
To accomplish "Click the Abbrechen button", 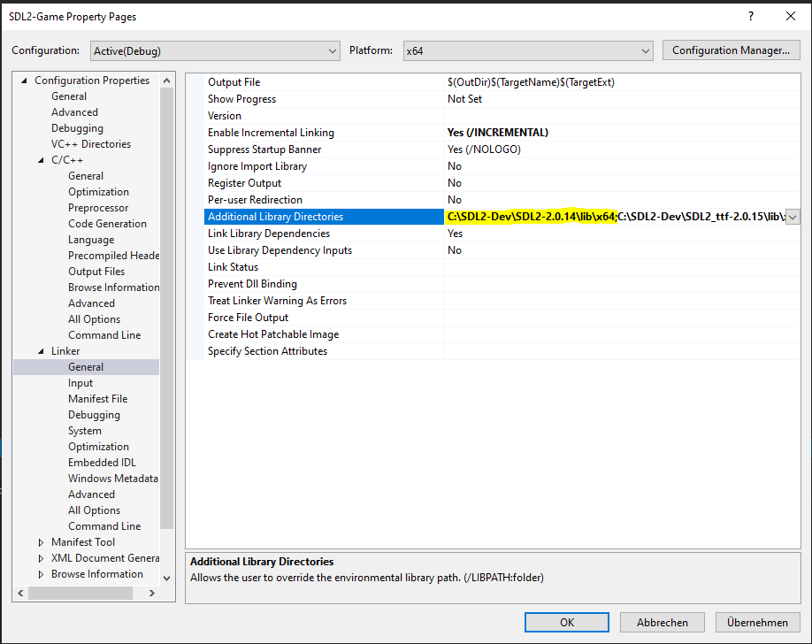I will coord(662,622).
